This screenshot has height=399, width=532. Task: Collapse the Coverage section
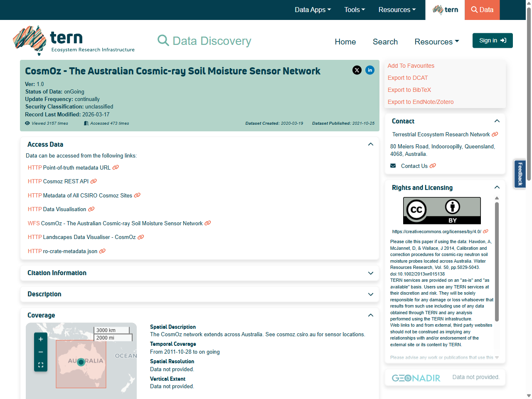(370, 315)
